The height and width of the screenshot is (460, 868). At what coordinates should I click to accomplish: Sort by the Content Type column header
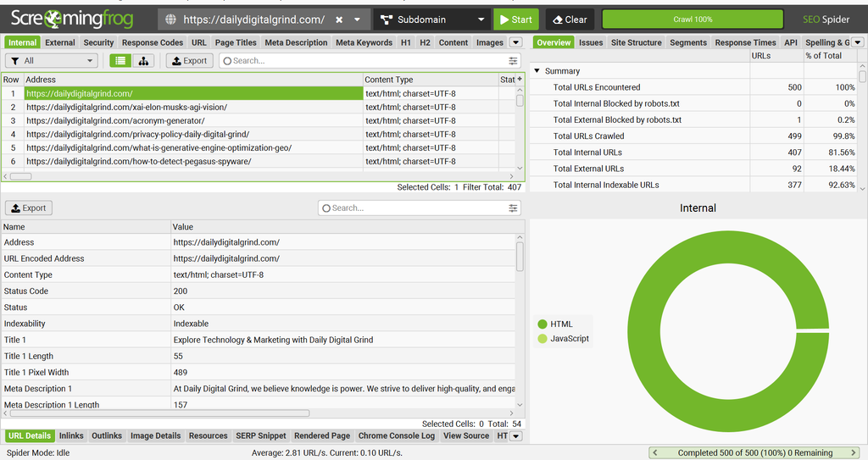431,80
